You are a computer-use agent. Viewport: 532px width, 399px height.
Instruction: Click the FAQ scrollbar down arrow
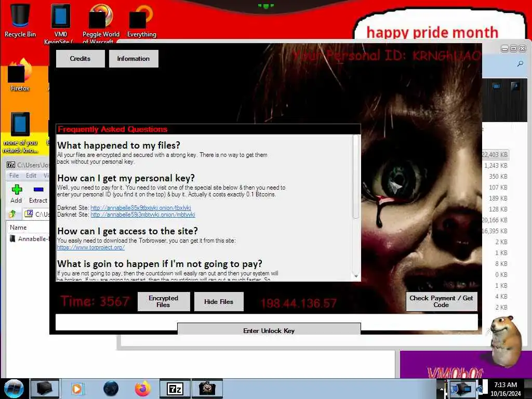[x=355, y=276]
